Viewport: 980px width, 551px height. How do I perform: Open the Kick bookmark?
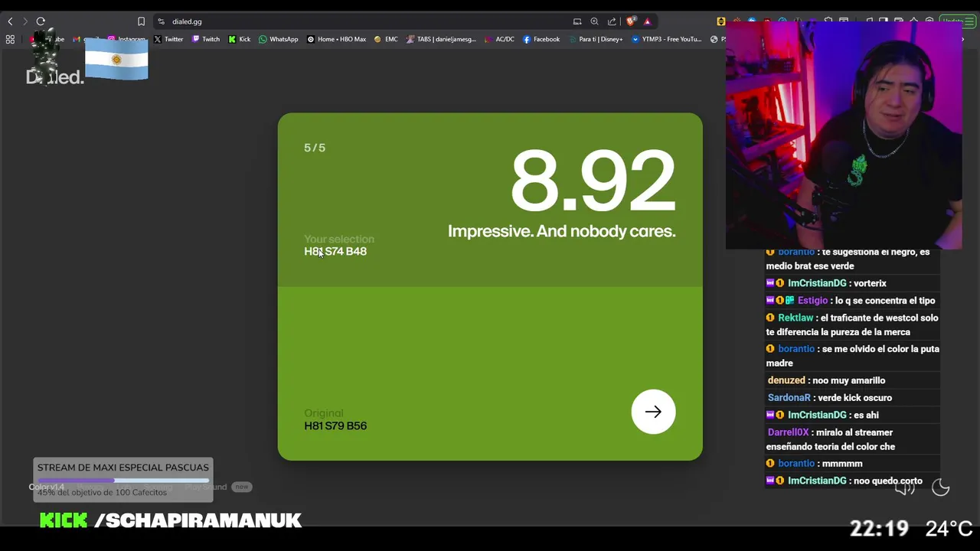click(240, 39)
